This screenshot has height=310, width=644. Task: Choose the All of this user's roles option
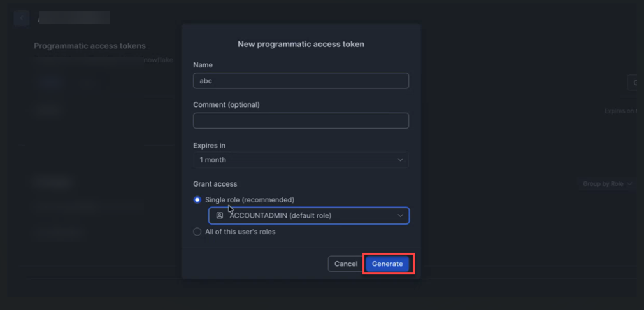click(197, 232)
